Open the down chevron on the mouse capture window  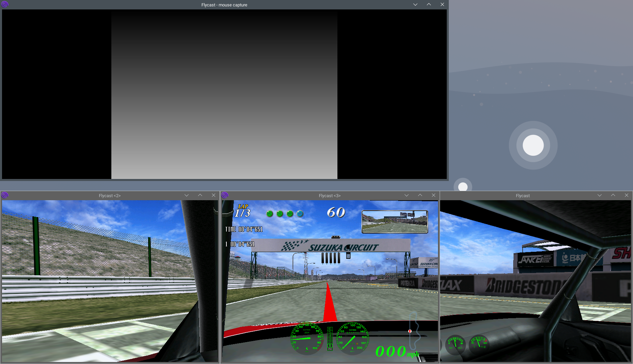pos(415,5)
